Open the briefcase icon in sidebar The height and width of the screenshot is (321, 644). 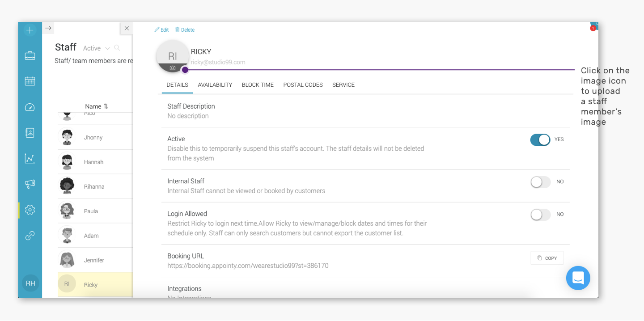(x=30, y=56)
